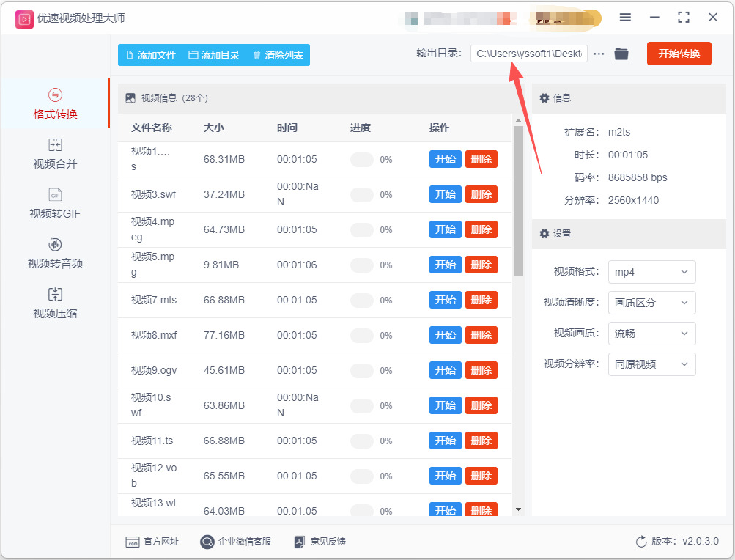Viewport: 735px width, 560px height.
Task: Click 清除列表 to clear list
Action: 278,55
